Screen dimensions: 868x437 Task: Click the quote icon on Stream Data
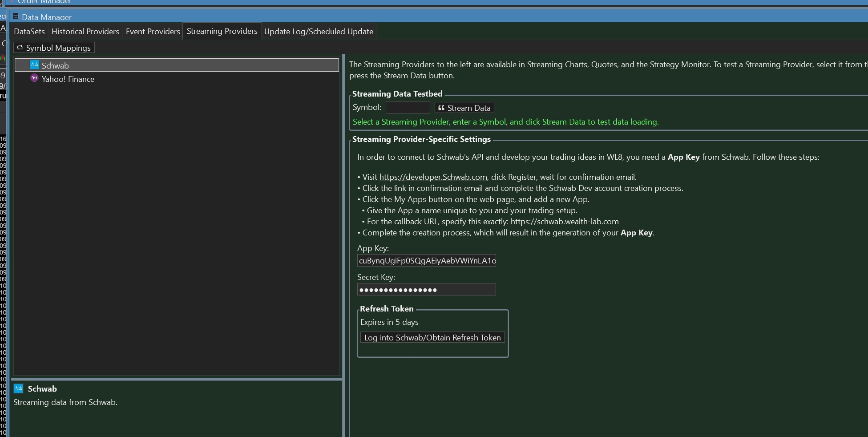click(x=441, y=108)
